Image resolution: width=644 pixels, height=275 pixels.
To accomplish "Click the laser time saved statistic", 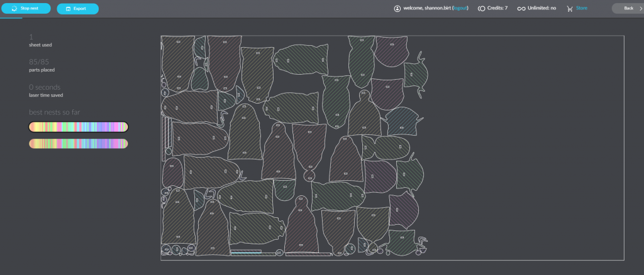I will coord(45,91).
